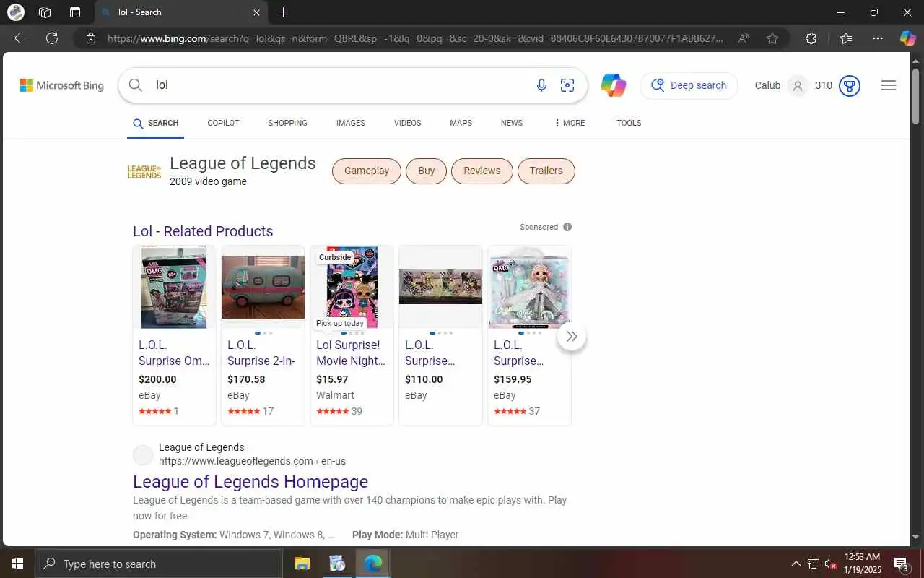Select the SEARCH tab
Image resolution: width=924 pixels, height=578 pixels.
[155, 123]
